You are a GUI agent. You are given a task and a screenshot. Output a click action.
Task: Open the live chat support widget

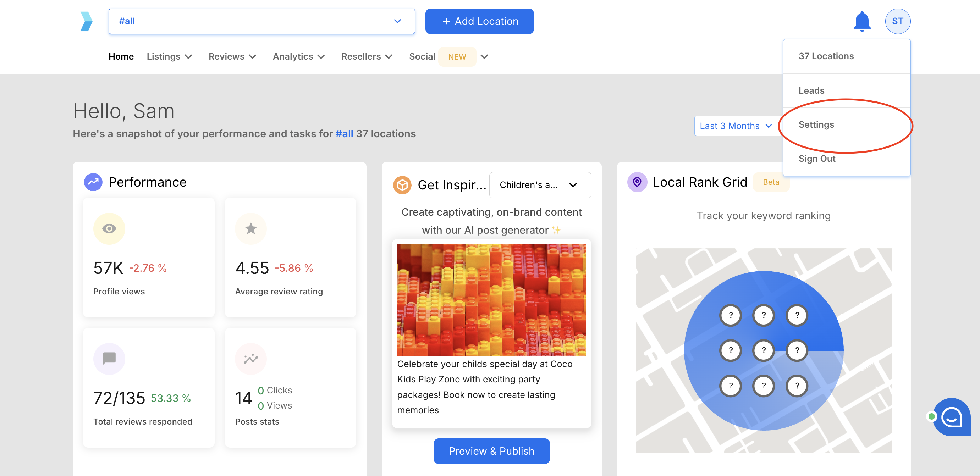pyautogui.click(x=952, y=417)
